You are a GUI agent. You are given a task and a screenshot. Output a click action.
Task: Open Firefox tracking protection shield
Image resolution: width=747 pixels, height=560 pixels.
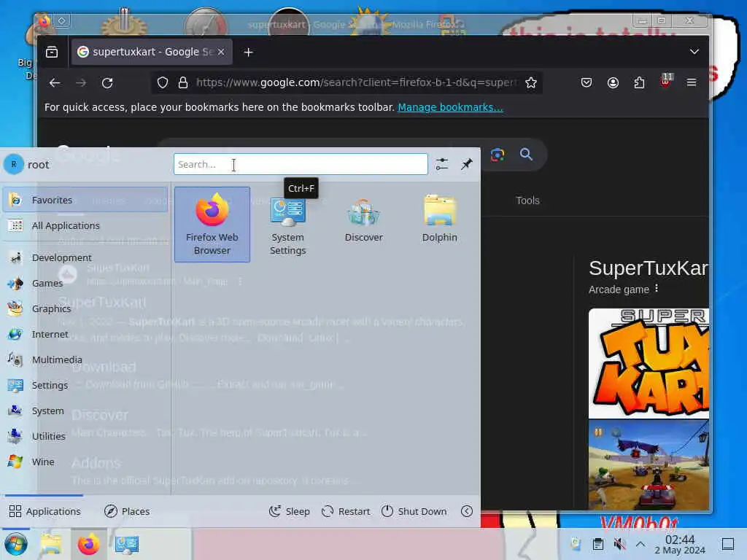tap(163, 83)
